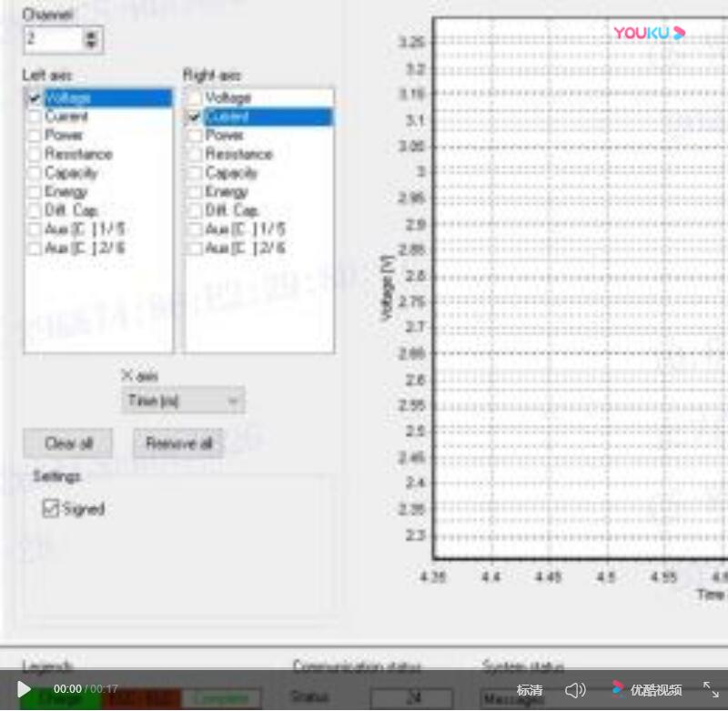Check Resistance in Right axis list
This screenshot has width=728, height=711.
coord(194,154)
